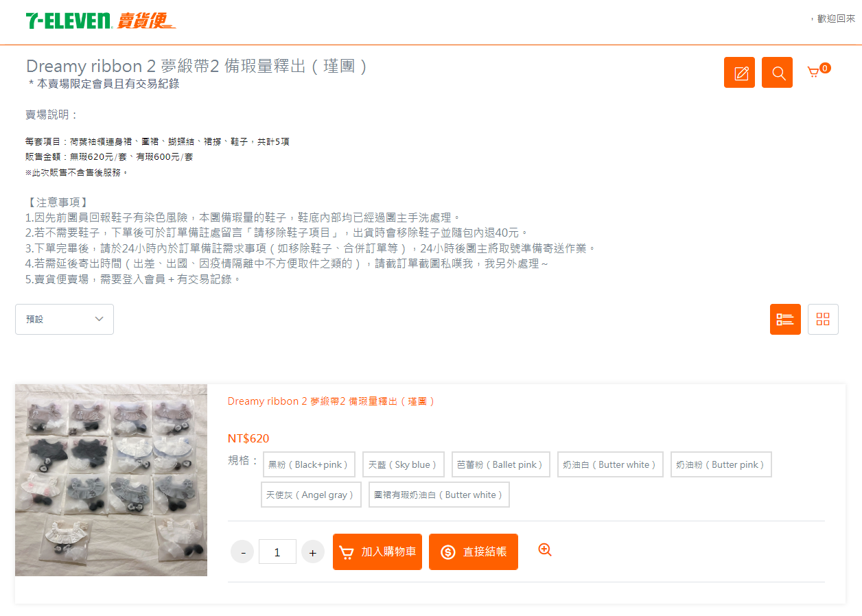This screenshot has width=862, height=616.
Task: Click 直接結帳 checkout button
Action: point(474,552)
